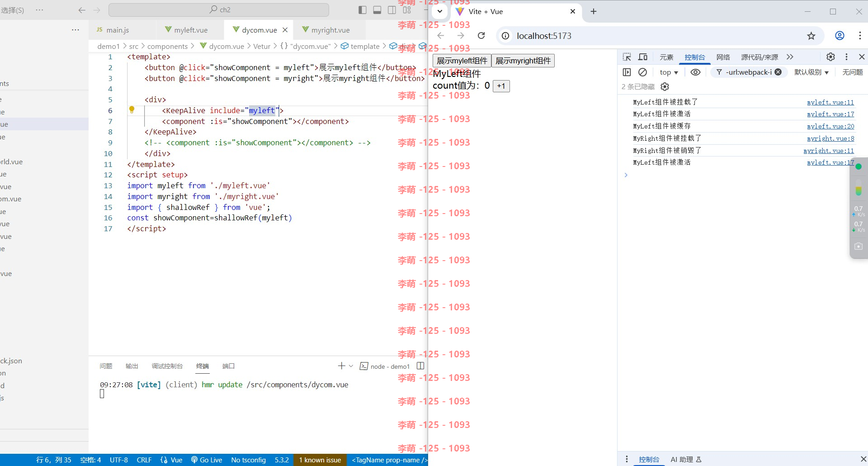This screenshot has height=466, width=868.
Task: Click 1 known issue status item
Action: pos(320,460)
